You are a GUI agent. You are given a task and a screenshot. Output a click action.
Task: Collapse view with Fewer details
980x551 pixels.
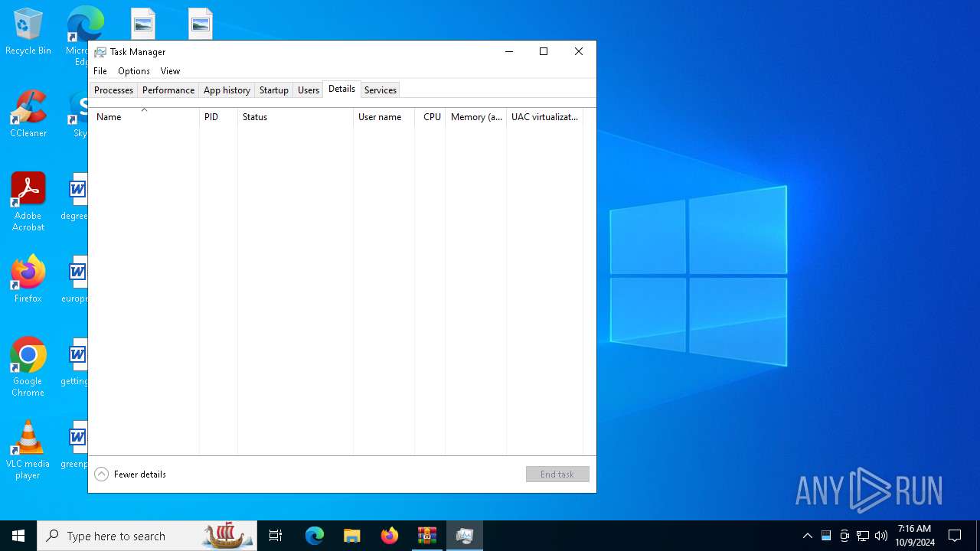pyautogui.click(x=130, y=474)
